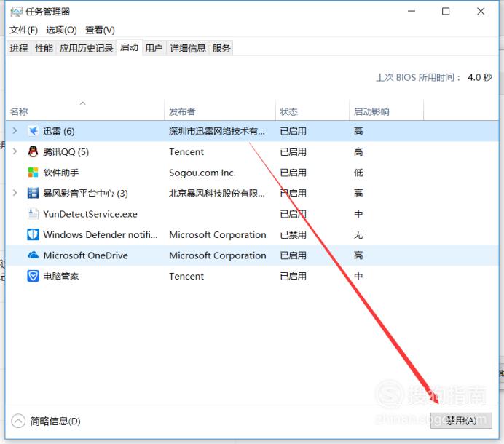This screenshot has width=504, height=444.
Task: Open the 查看(V) menu
Action: tap(100, 30)
